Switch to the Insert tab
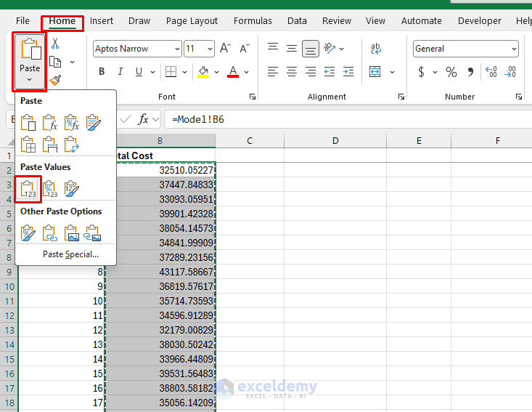This screenshot has height=412, width=532. [x=102, y=21]
